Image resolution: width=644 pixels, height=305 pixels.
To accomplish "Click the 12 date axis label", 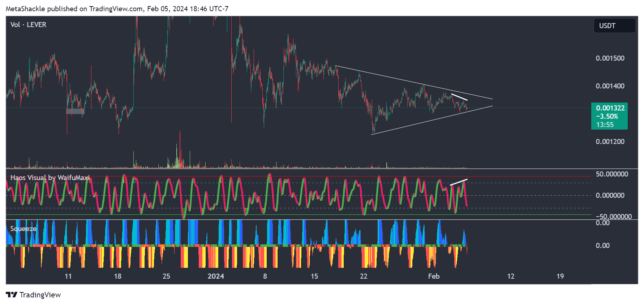I will (x=511, y=276).
